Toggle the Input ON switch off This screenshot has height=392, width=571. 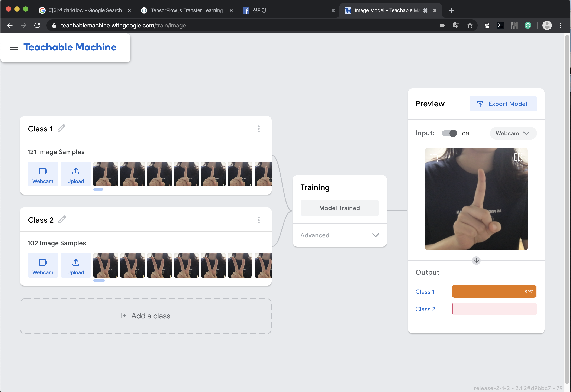pos(449,133)
